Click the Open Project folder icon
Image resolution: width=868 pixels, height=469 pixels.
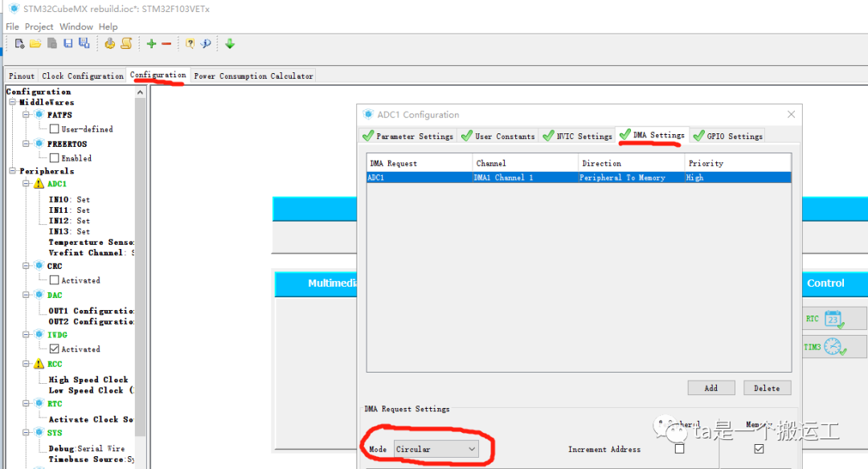click(x=35, y=43)
